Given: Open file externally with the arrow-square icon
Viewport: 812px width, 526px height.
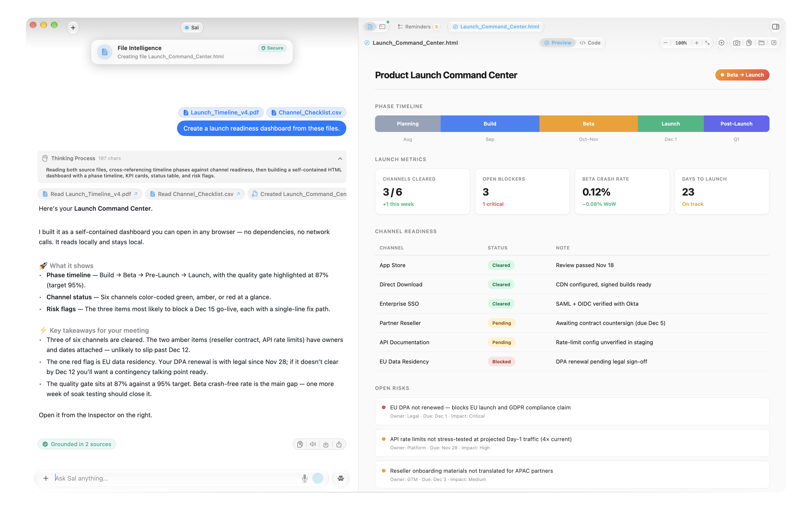Looking at the screenshot, I should 774,43.
